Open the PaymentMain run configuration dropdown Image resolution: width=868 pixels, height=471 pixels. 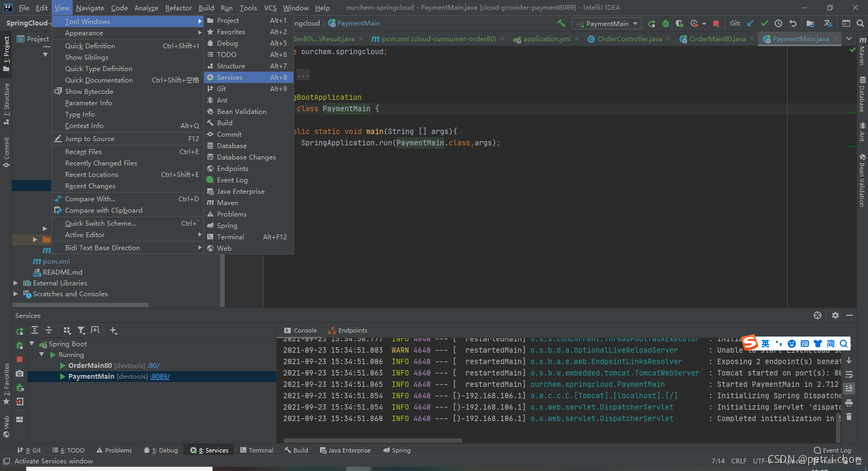[607, 23]
